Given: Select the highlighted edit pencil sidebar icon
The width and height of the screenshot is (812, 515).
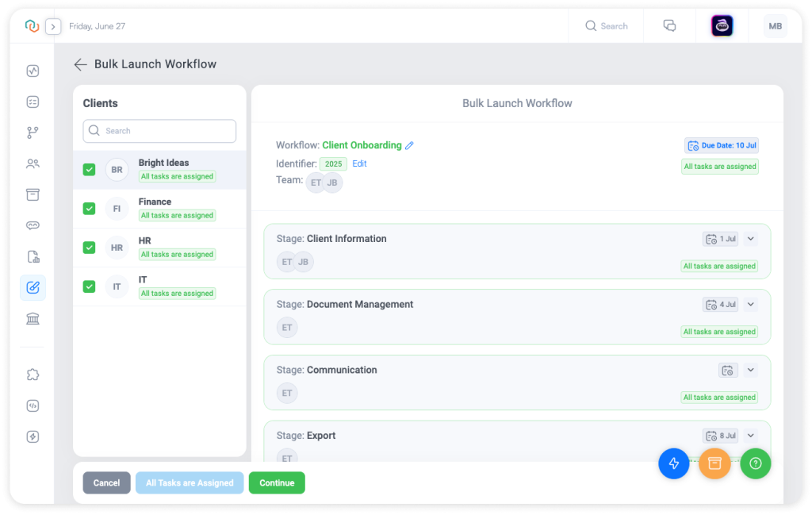Looking at the screenshot, I should pyautogui.click(x=33, y=287).
